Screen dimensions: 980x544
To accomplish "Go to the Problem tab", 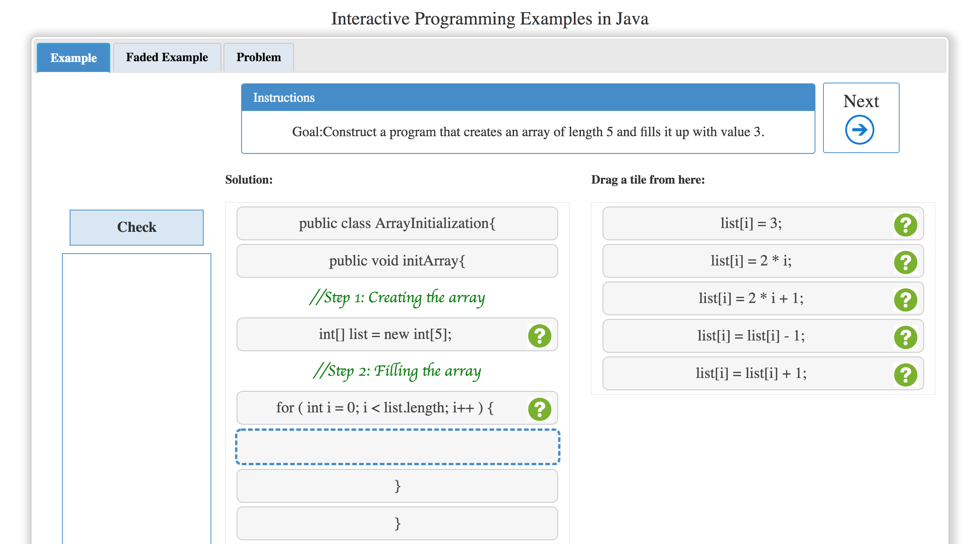I will (258, 57).
